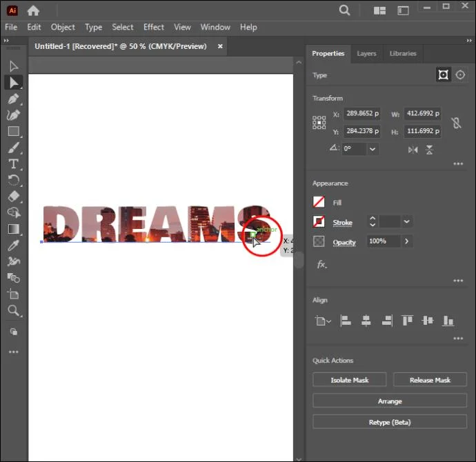Click Horizontal Align Left icon
The image size is (476, 462).
coord(346,321)
